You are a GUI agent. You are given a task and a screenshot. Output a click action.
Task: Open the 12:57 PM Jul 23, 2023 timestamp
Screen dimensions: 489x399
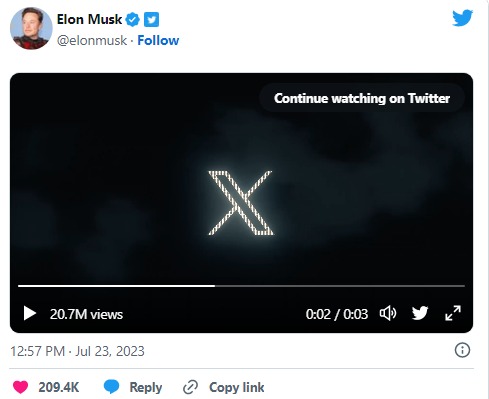77,351
